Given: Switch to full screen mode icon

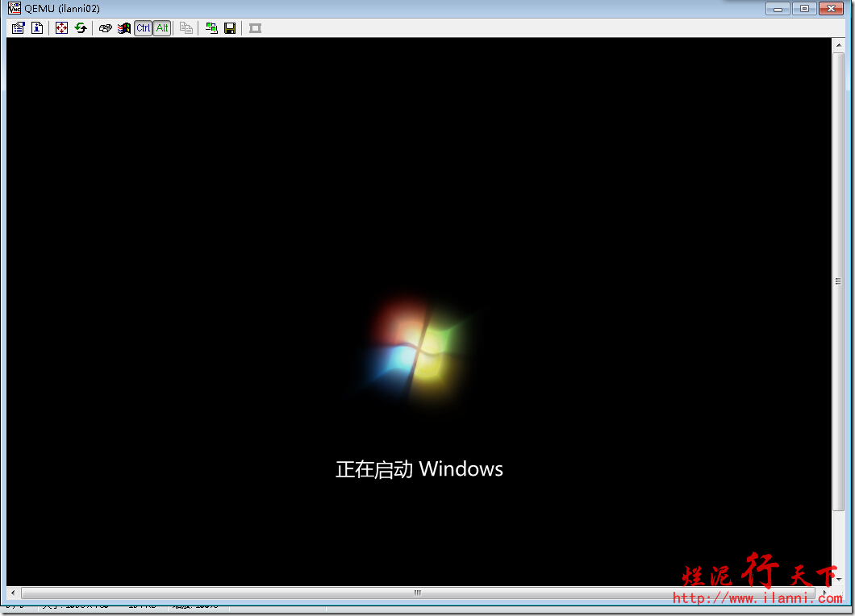Looking at the screenshot, I should [62, 28].
